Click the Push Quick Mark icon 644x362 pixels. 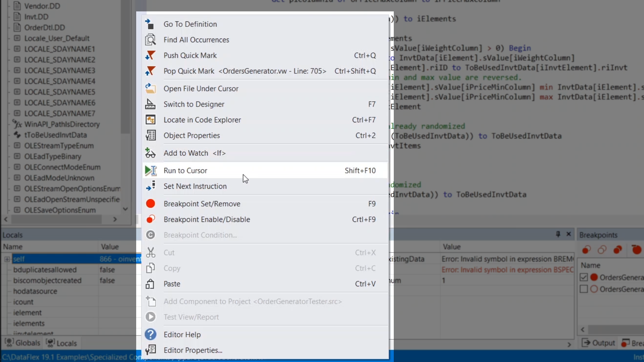pyautogui.click(x=150, y=55)
